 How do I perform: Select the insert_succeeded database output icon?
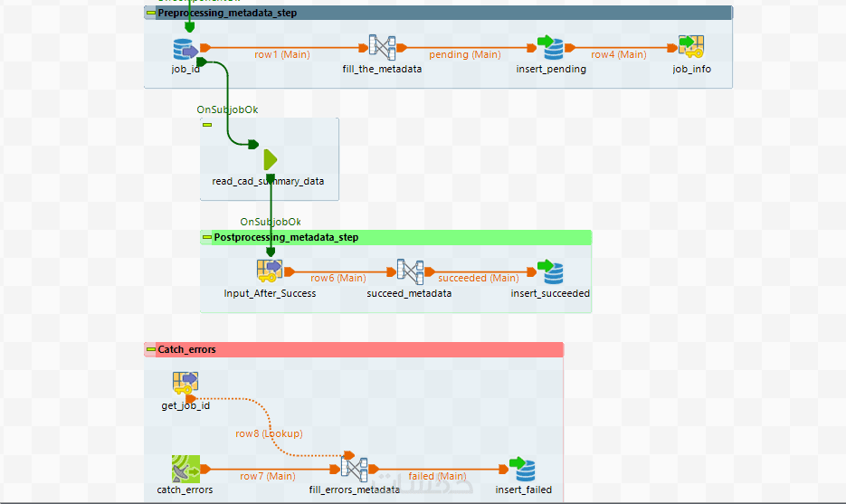(x=551, y=272)
